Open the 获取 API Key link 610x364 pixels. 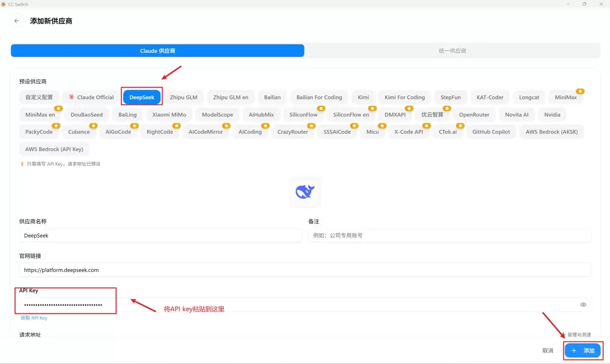click(34, 318)
